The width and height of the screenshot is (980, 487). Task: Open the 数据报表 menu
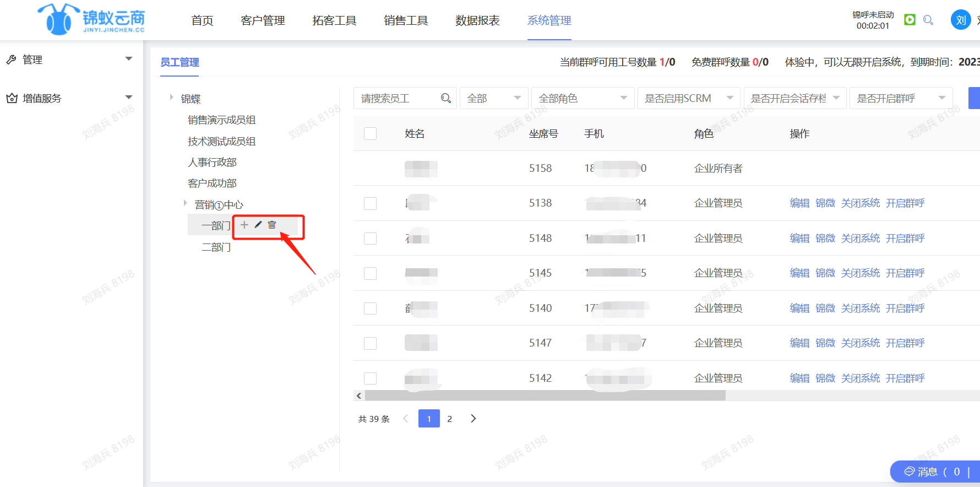point(477,20)
